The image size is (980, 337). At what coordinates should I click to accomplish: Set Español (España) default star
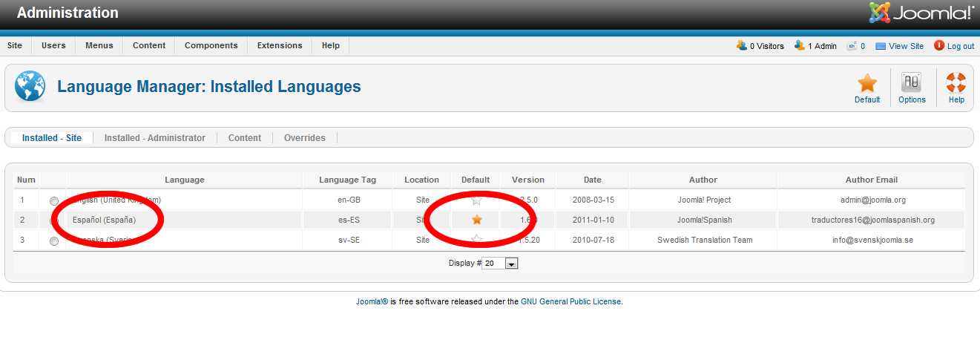477,220
